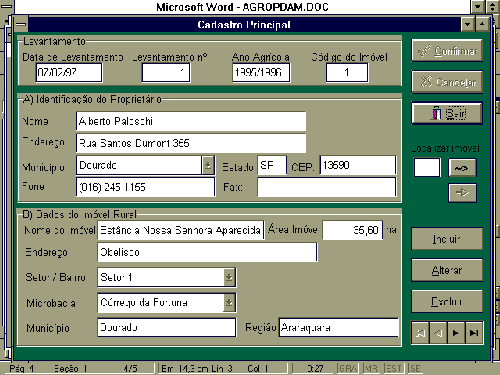
Task: Click the 'Lin 3' status bar text
Action: click(222, 368)
